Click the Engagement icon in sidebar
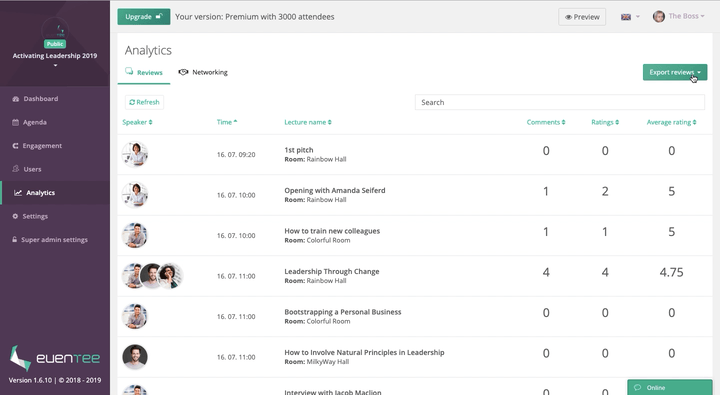The image size is (720, 395). tap(15, 146)
